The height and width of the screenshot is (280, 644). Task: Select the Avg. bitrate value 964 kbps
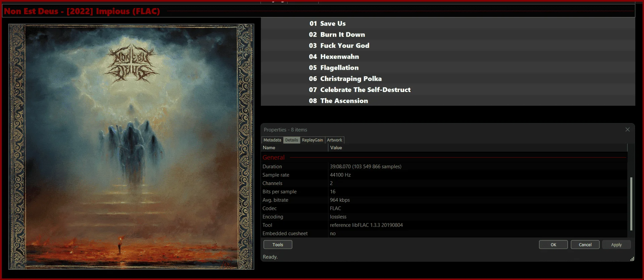(x=340, y=200)
